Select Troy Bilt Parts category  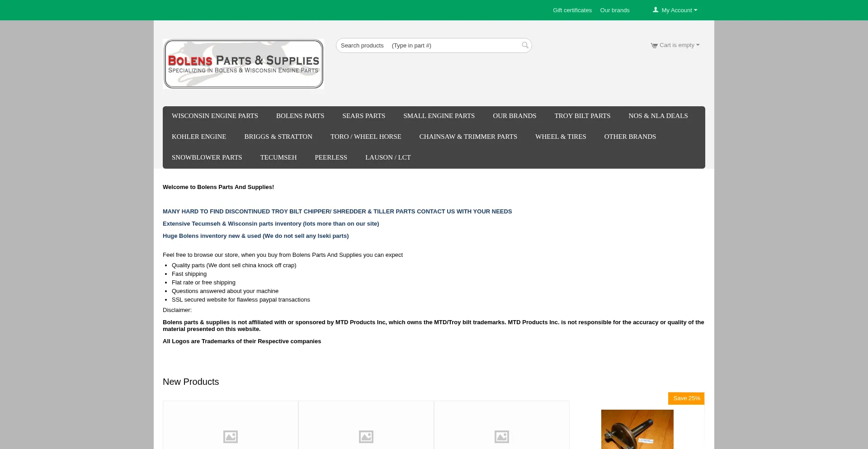click(582, 116)
